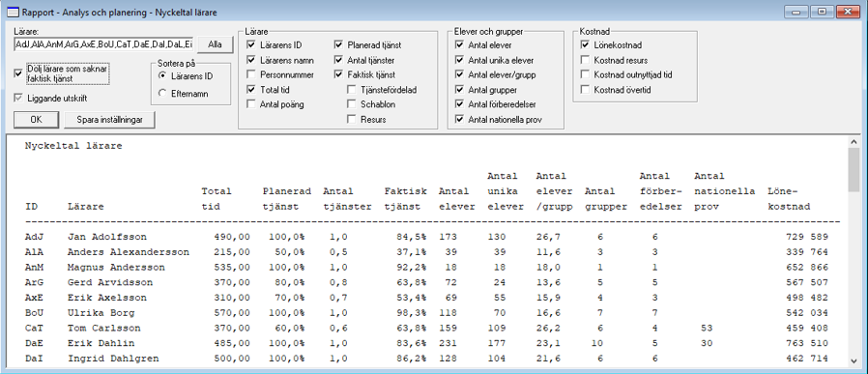Check the Personnummer checkbox

251,74
